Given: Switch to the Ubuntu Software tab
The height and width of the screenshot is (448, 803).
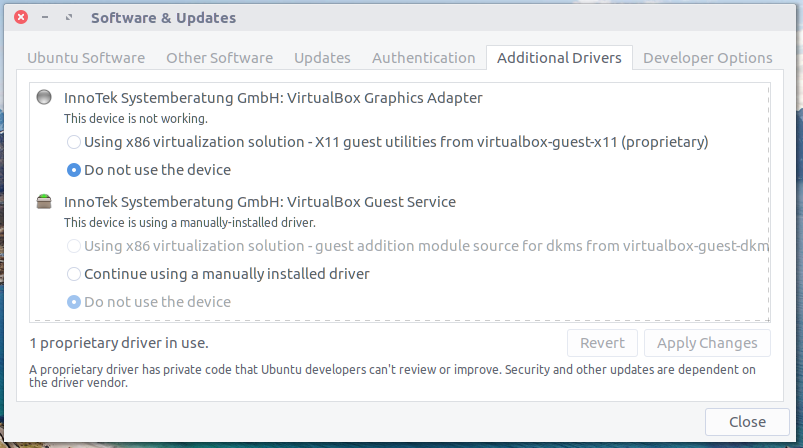Looking at the screenshot, I should [86, 58].
